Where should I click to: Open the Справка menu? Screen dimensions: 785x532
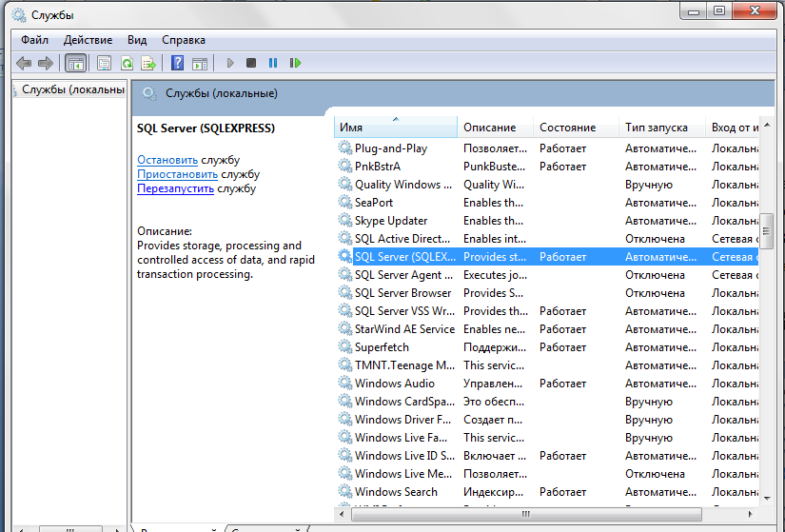pos(184,40)
